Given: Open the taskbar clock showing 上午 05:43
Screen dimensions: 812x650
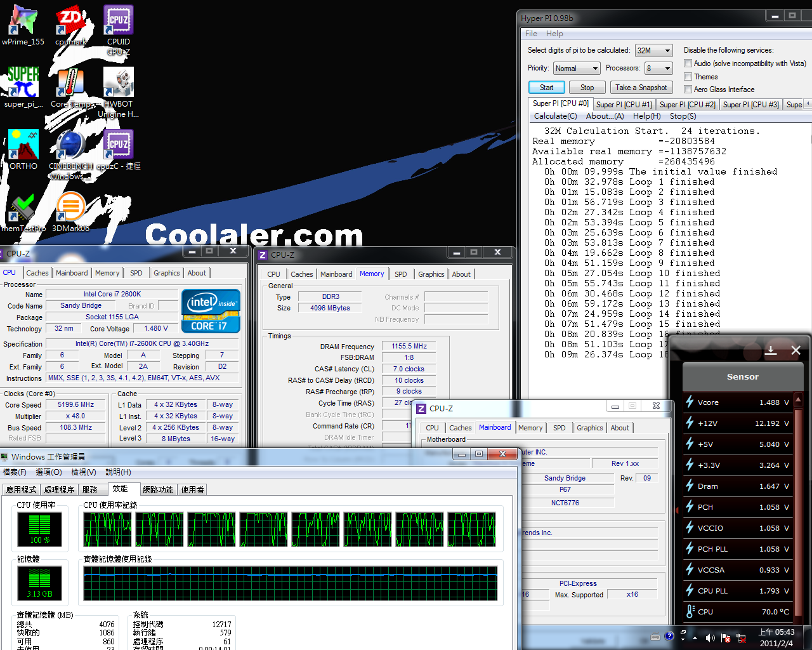Looking at the screenshot, I should [x=776, y=637].
